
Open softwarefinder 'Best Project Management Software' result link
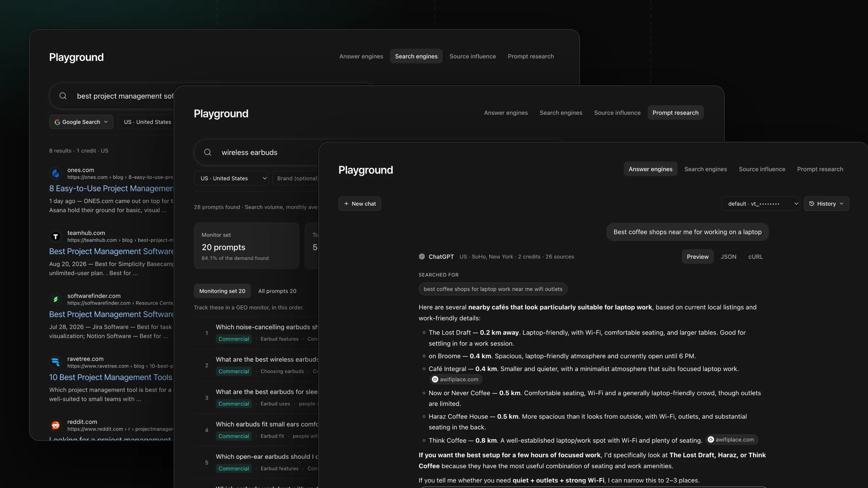click(111, 314)
